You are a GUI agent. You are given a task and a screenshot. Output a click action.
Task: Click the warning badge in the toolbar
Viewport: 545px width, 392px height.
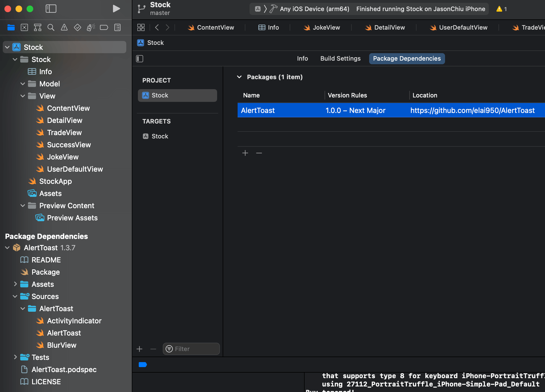tap(502, 9)
